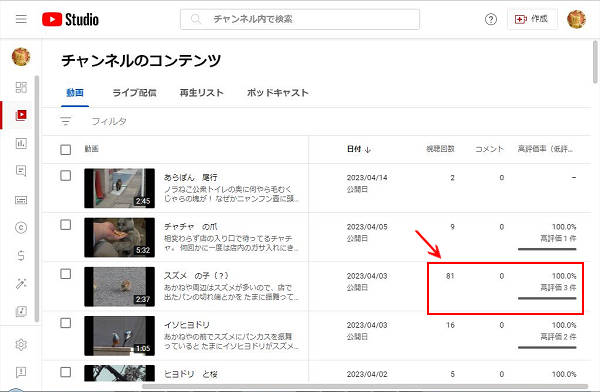Check the チャチャ の爪 video checkbox
600x392 pixels.
tap(66, 225)
